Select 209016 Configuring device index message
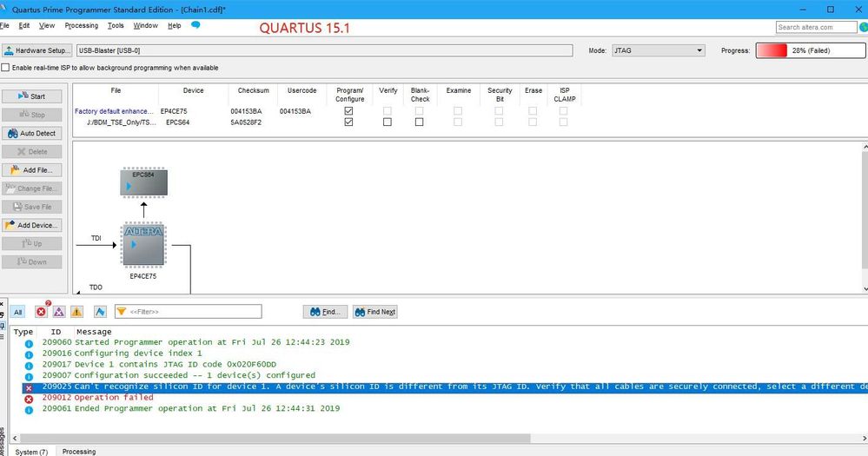Screen dimensions: 868x456 (122, 353)
